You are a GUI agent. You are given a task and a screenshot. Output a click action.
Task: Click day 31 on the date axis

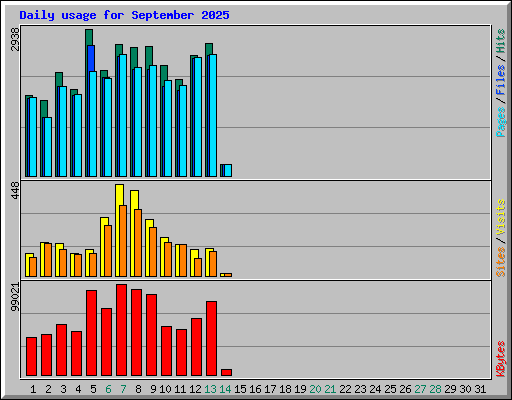coord(480,389)
